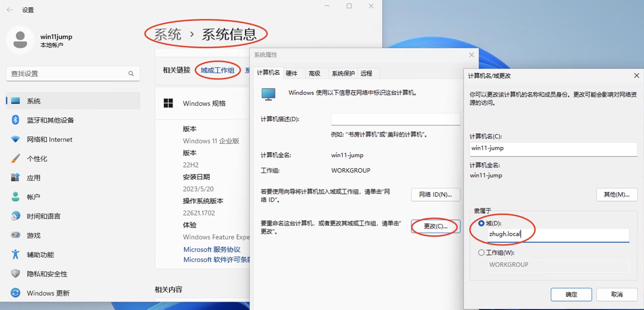Select the 域(D) radio button
This screenshot has height=310, width=644.
point(481,223)
